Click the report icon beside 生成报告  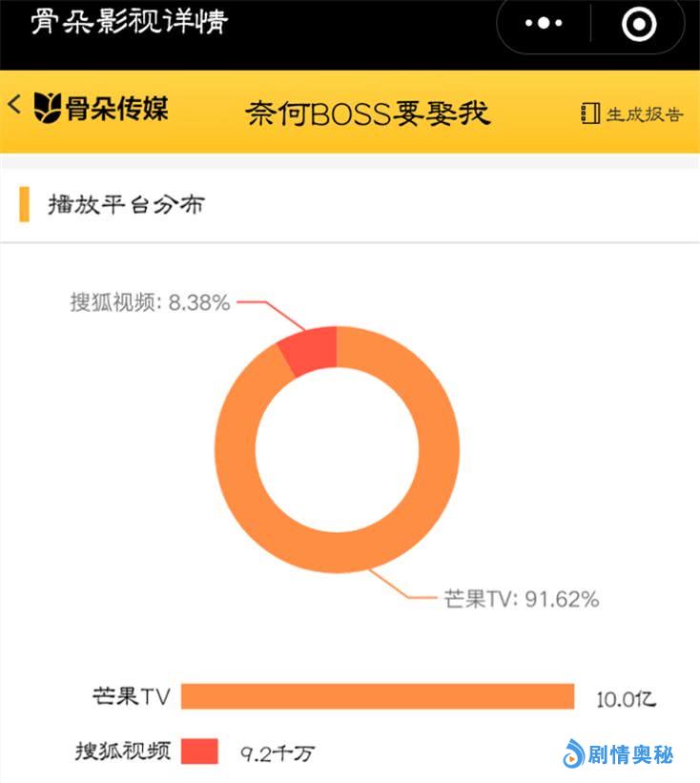point(590,113)
